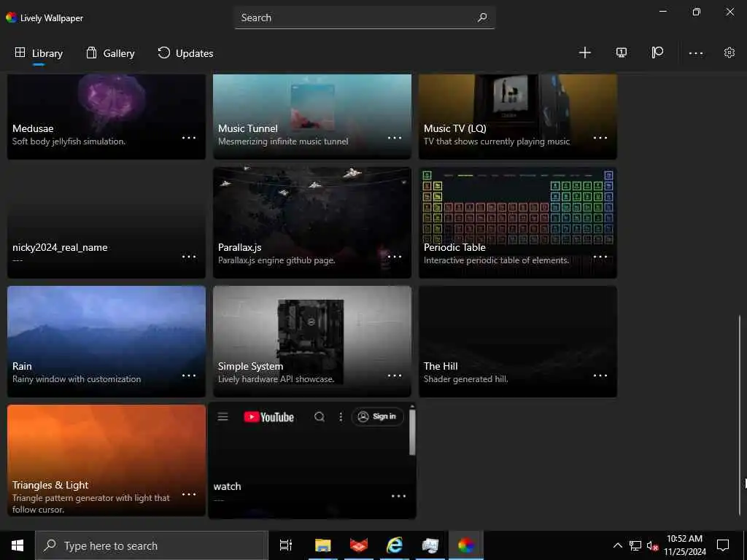Click the Patreon support icon

click(657, 52)
